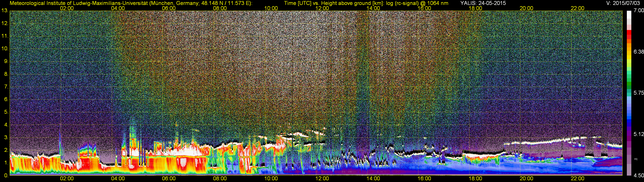Click the height axis label '1.'

click(6, 163)
